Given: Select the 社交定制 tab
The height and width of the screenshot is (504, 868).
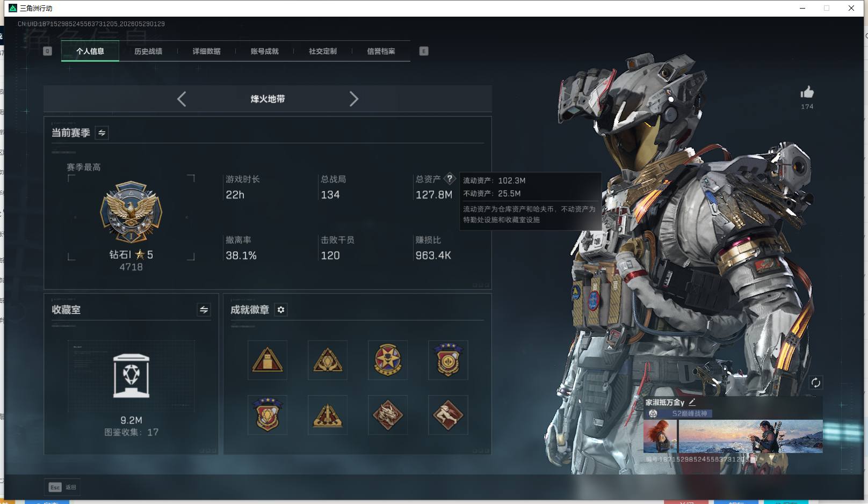Looking at the screenshot, I should click(x=322, y=51).
